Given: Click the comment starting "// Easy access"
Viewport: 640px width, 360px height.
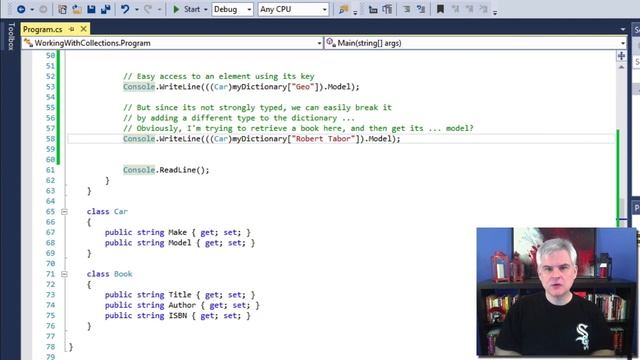Looking at the screenshot, I should pyautogui.click(x=219, y=76).
